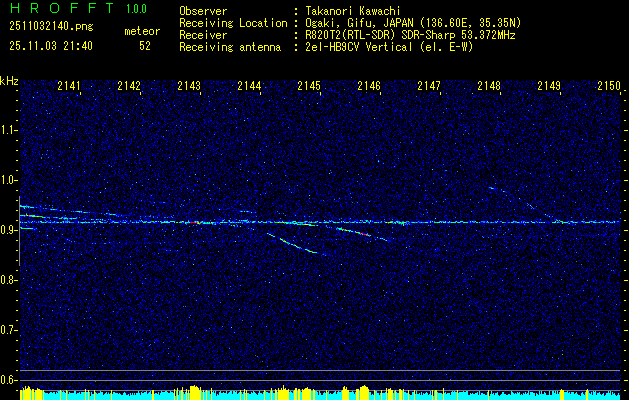
Task: Click time axis label 2149
Action: 549,85
